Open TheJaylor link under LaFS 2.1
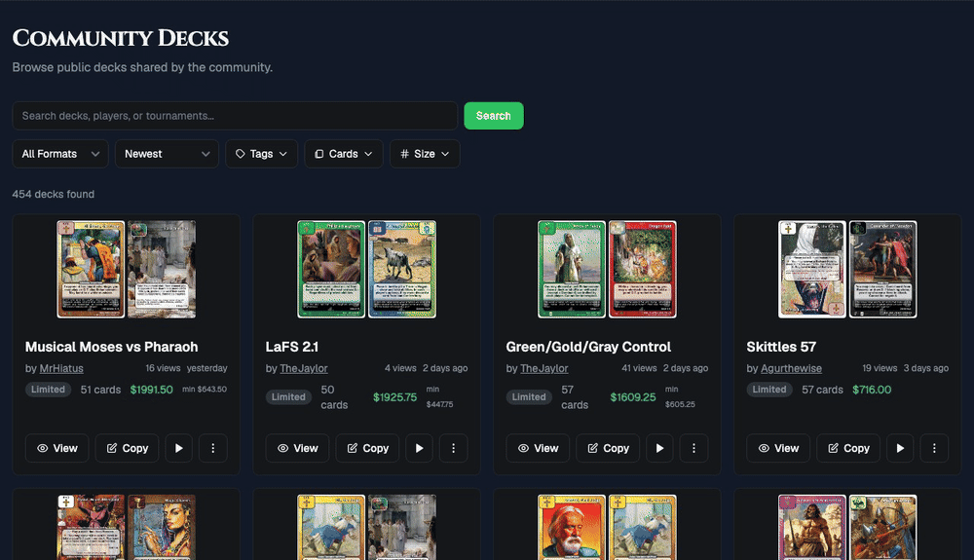This screenshot has height=560, width=974. [x=304, y=368]
